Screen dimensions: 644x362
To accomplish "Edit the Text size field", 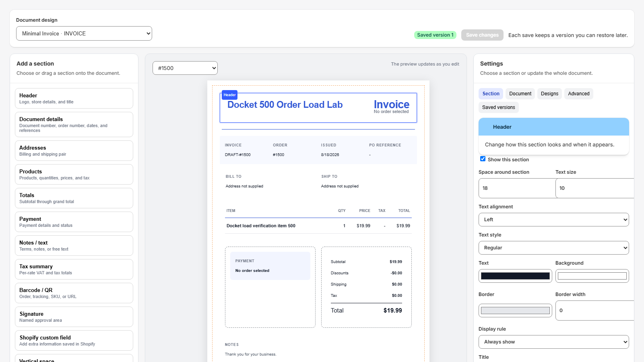I will pyautogui.click(x=594, y=188).
